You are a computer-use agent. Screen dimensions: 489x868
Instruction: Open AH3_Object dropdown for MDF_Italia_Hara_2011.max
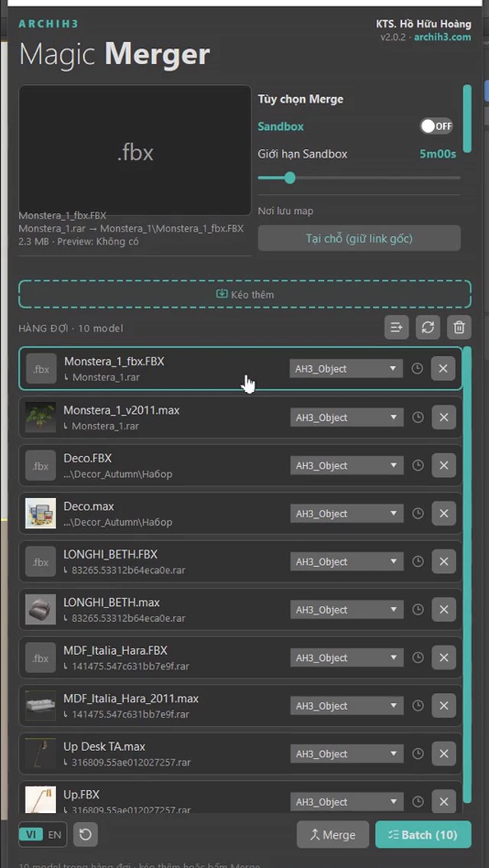point(347,706)
